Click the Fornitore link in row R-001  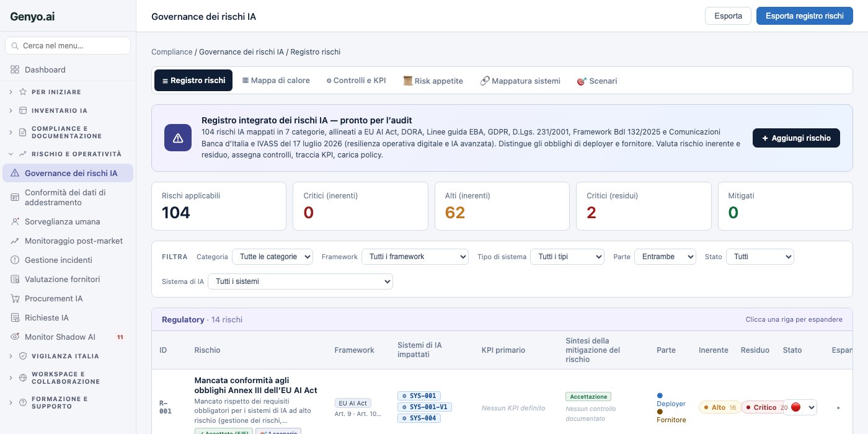pyautogui.click(x=671, y=420)
